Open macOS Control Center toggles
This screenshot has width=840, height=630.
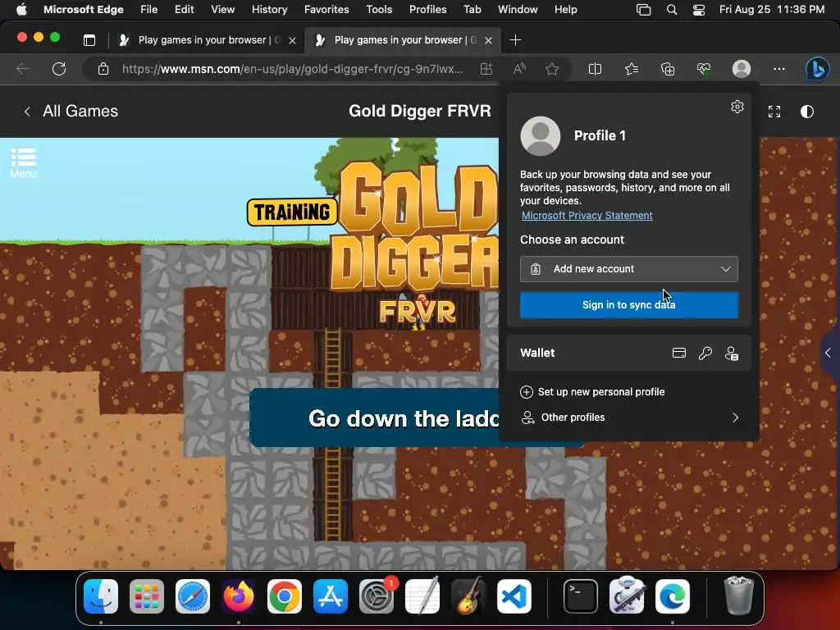pos(699,10)
